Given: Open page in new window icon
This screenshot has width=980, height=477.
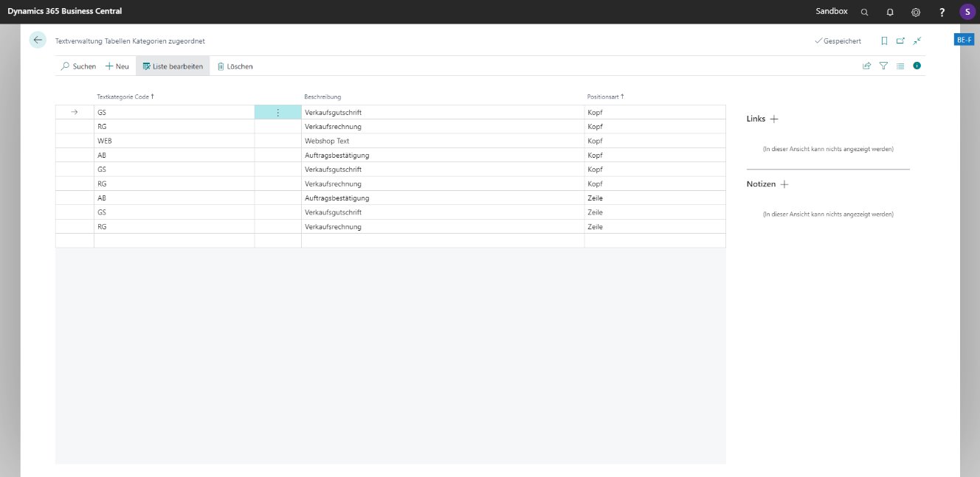Looking at the screenshot, I should [x=900, y=41].
